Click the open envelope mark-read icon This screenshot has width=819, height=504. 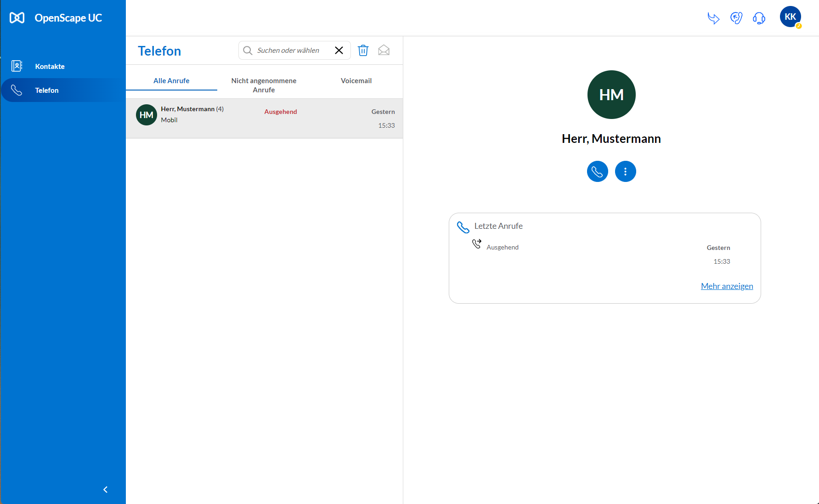384,51
